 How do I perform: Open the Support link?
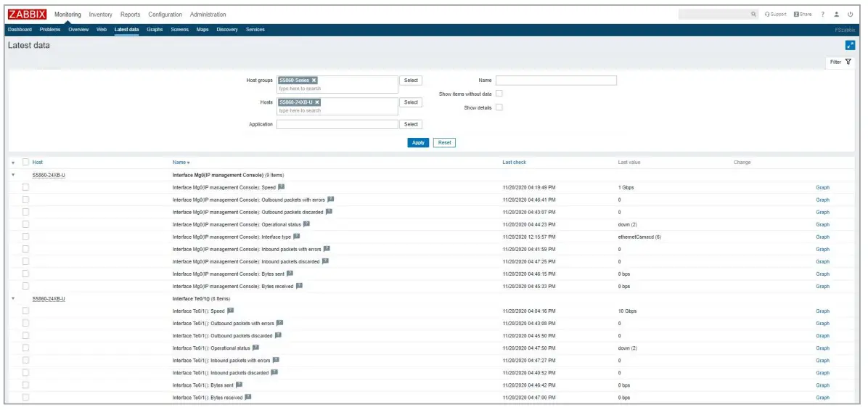click(x=776, y=15)
